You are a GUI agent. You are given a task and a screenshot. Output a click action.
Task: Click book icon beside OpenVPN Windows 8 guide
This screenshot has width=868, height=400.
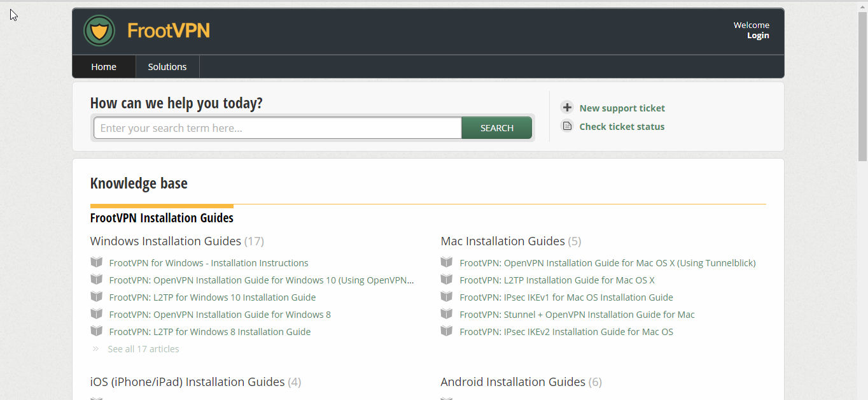96,314
